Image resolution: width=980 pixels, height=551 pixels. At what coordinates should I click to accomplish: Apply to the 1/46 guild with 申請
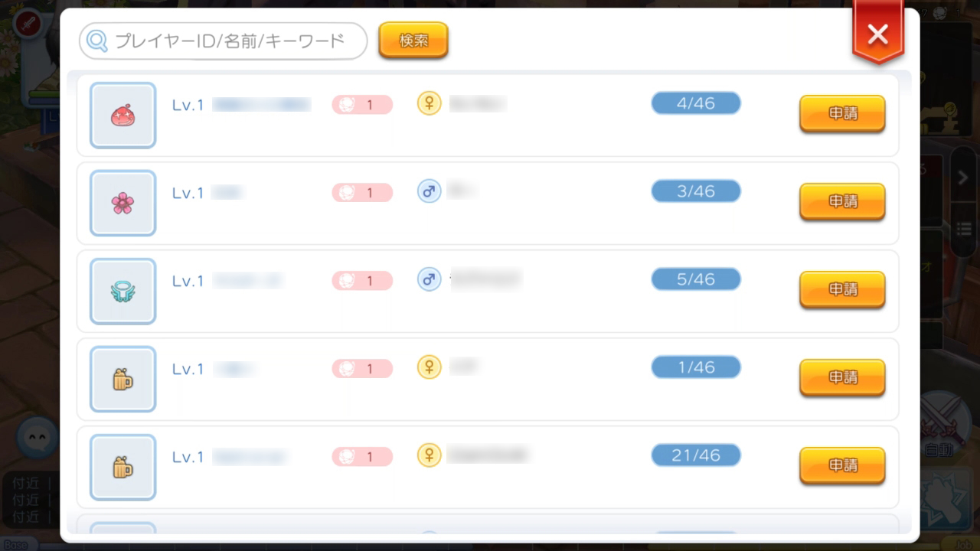pos(842,377)
